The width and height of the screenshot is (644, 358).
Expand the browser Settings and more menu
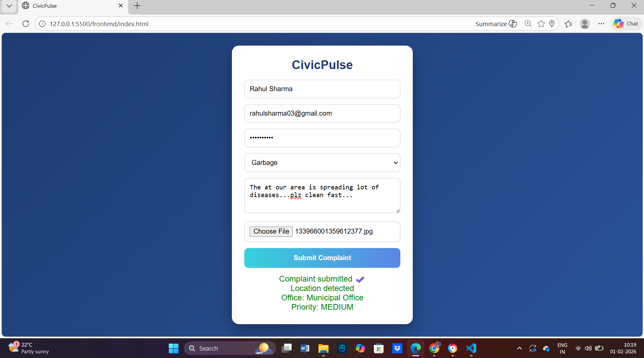pos(601,23)
